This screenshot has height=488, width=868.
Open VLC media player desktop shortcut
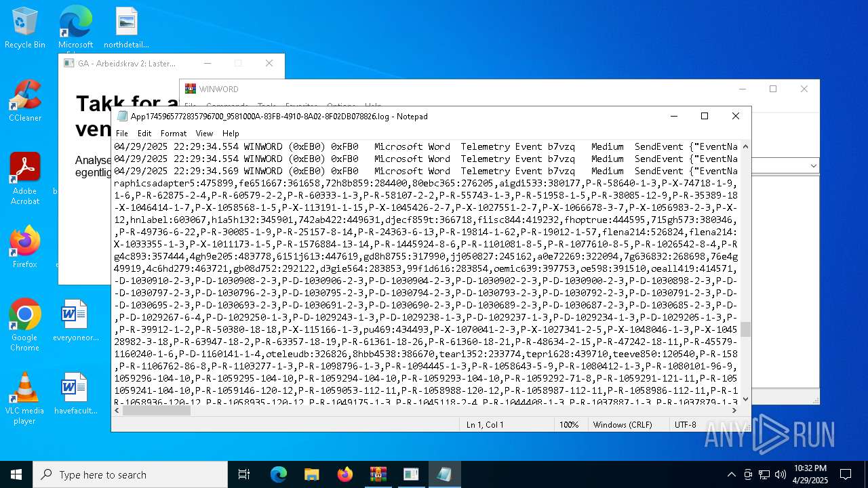[25, 398]
